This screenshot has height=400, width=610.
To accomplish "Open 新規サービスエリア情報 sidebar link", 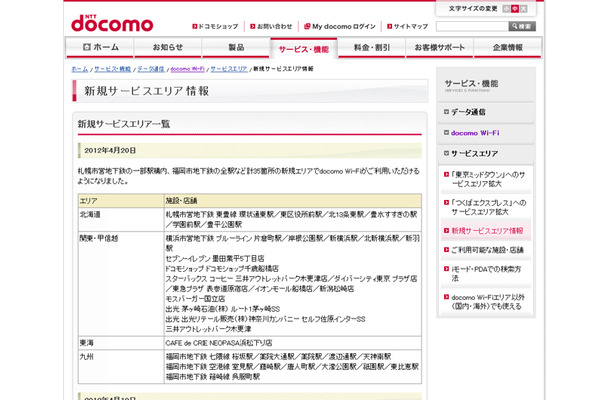I will [x=487, y=231].
